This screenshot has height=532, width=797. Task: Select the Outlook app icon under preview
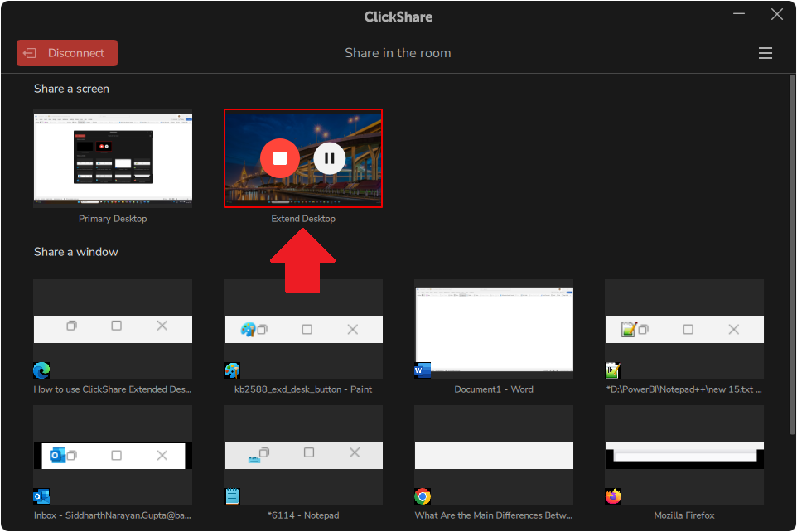tap(41, 496)
